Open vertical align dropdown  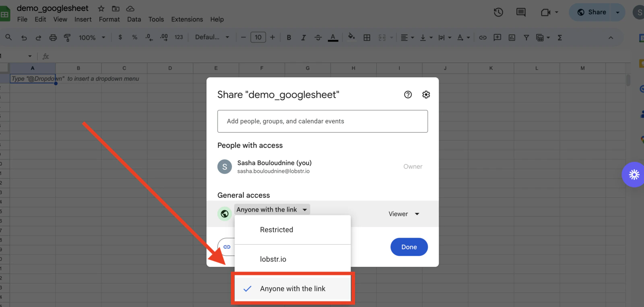point(426,37)
